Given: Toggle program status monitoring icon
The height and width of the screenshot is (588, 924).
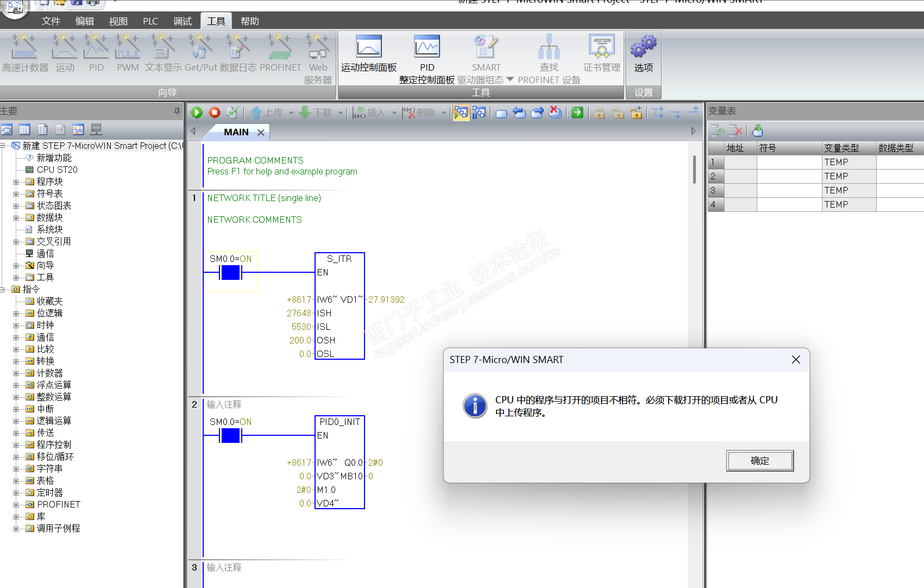Looking at the screenshot, I should click(x=461, y=112).
